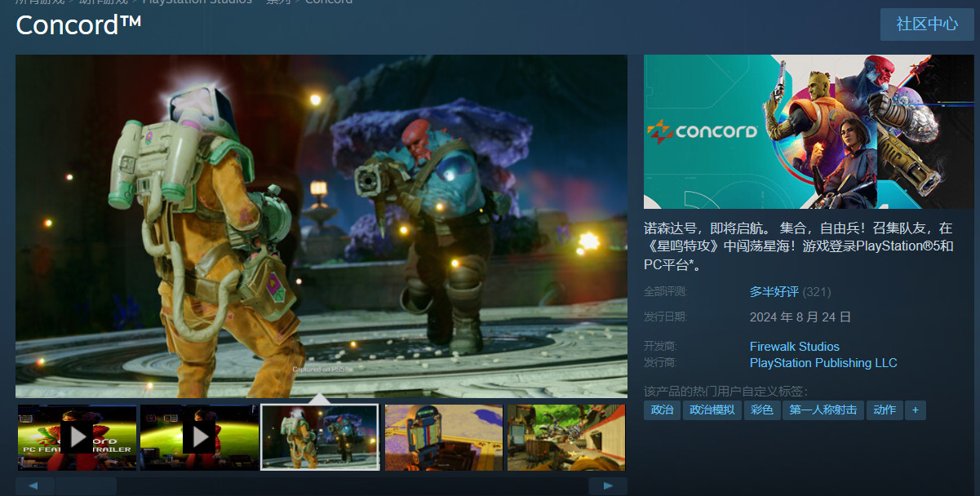Click the Concord™ game title heading
The image size is (980, 496).
tap(79, 24)
